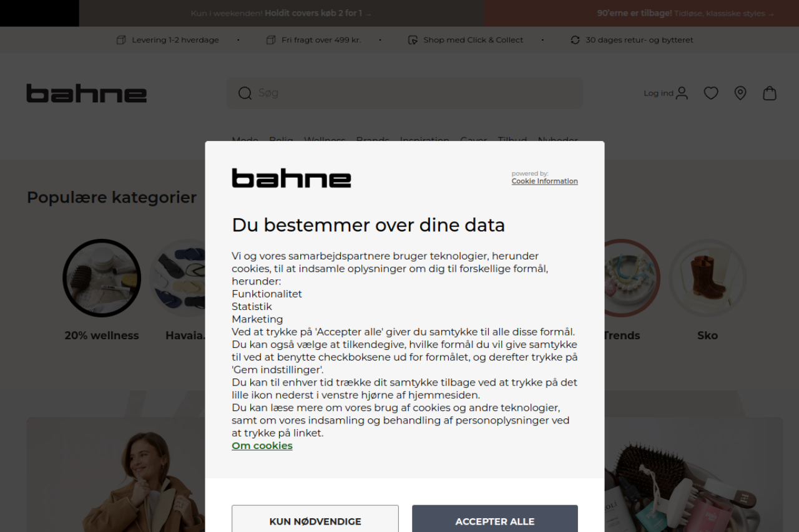
Task: Click the Holdit covers promo banner
Action: click(x=281, y=13)
